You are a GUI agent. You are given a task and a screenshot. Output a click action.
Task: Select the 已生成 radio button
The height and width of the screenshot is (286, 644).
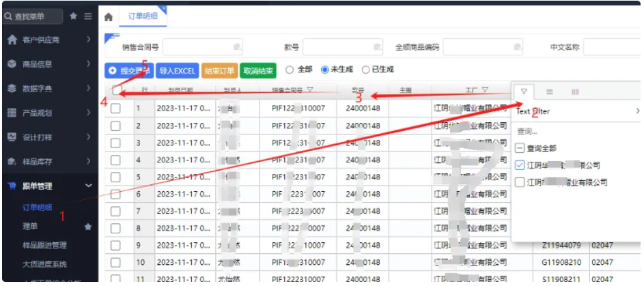366,70
